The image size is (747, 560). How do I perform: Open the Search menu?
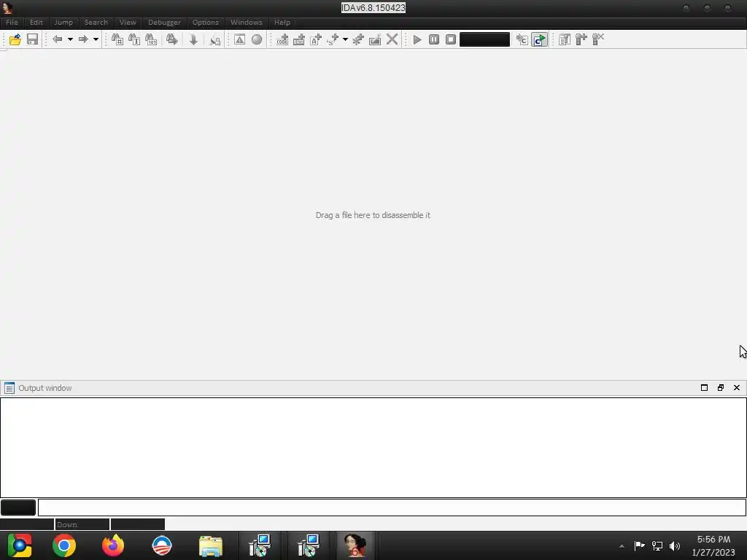click(96, 23)
